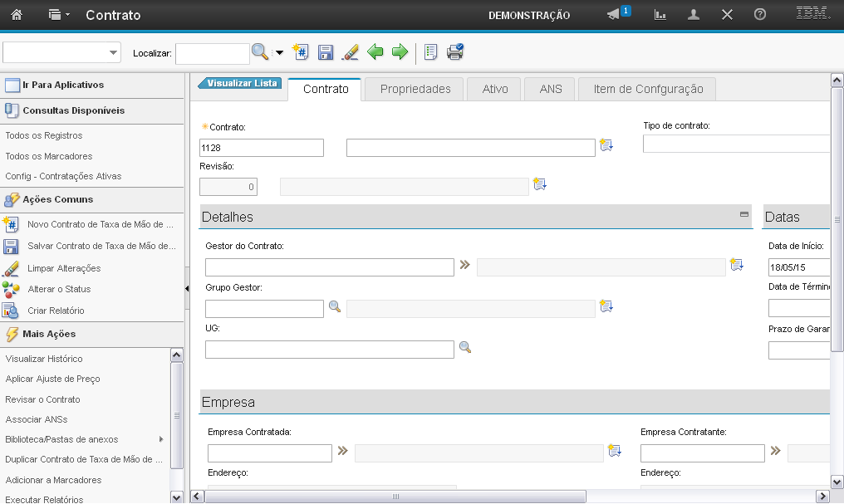Open the Grupo Gestor magnifier lookup

click(x=335, y=306)
